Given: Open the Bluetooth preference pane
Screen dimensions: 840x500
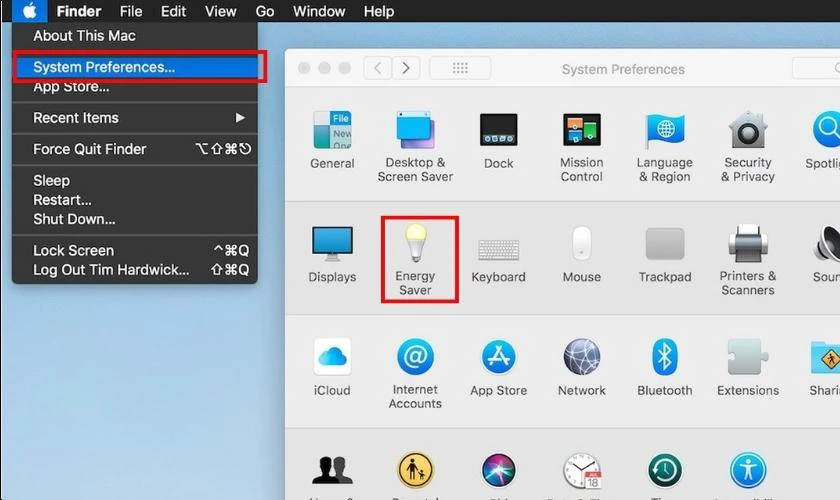Looking at the screenshot, I should (665, 367).
